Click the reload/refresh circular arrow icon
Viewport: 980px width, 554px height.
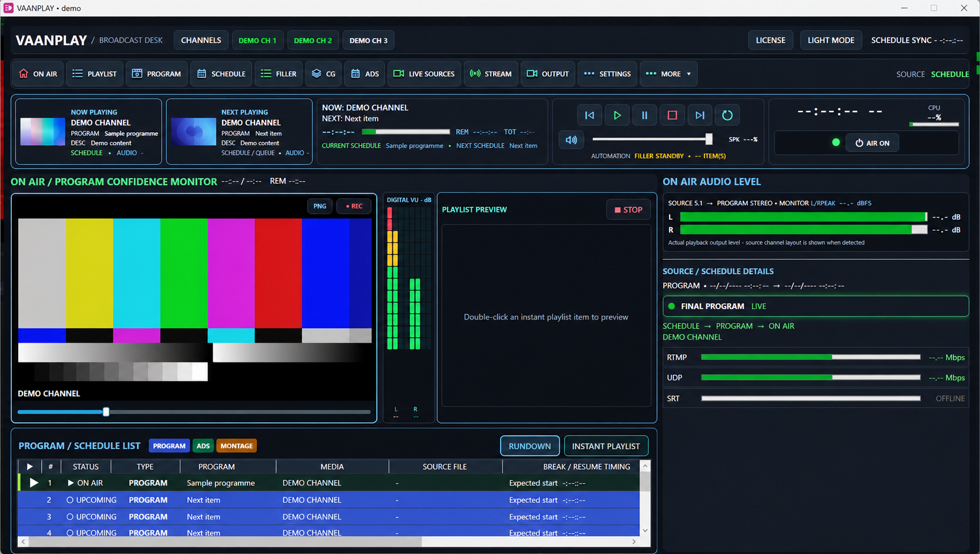(727, 115)
